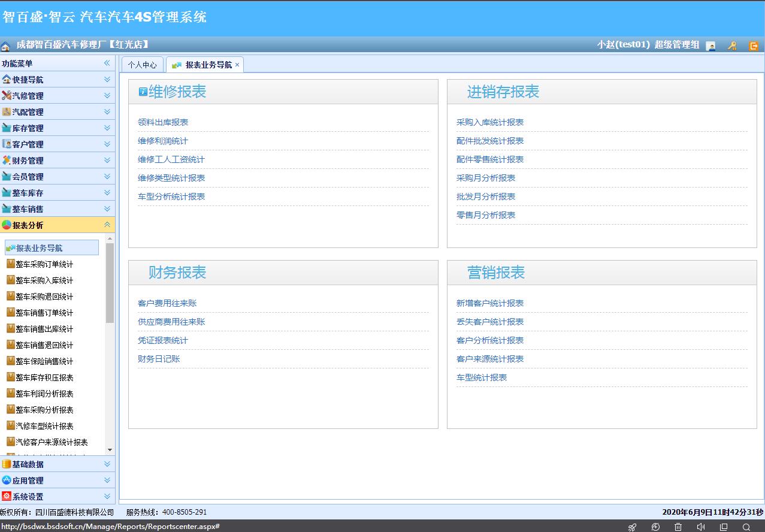The height and width of the screenshot is (532, 765).
Task: Click the home icon beside shop name
Action: point(5,46)
